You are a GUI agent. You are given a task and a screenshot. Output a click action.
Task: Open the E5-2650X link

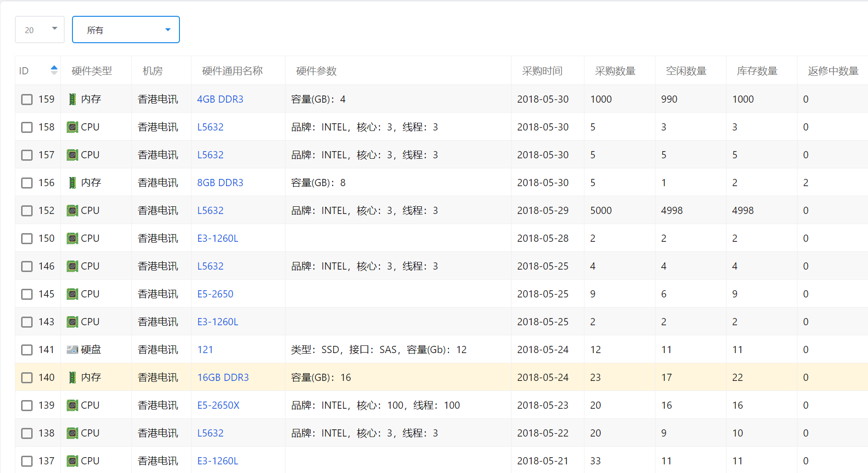[x=218, y=405]
